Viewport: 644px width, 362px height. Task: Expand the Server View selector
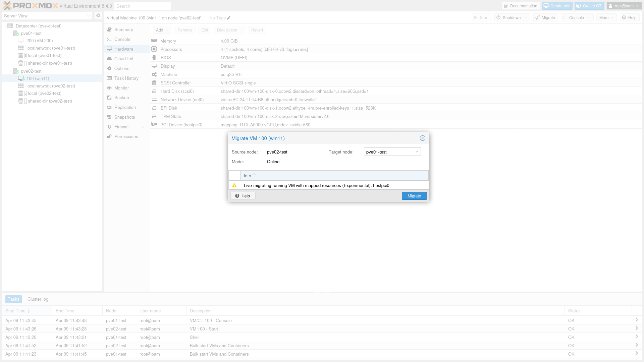point(88,16)
